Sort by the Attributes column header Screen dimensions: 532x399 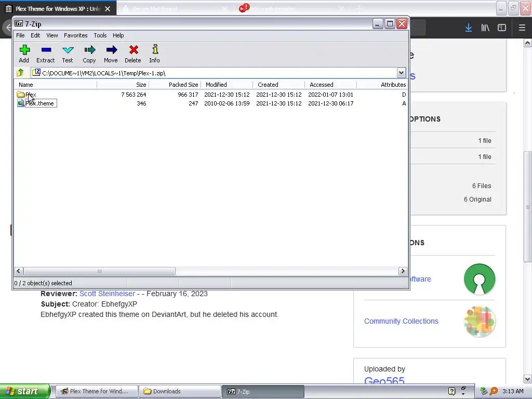[382, 85]
